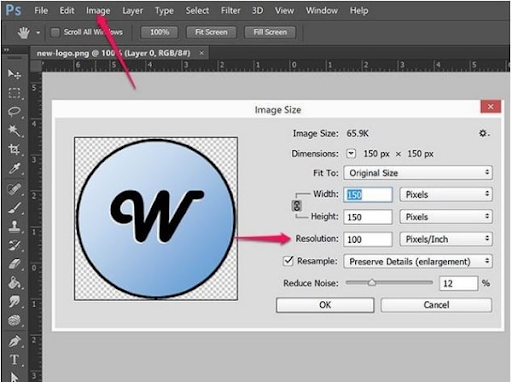The image size is (512, 382).
Task: Select the History Brush tool
Action: coord(14,246)
